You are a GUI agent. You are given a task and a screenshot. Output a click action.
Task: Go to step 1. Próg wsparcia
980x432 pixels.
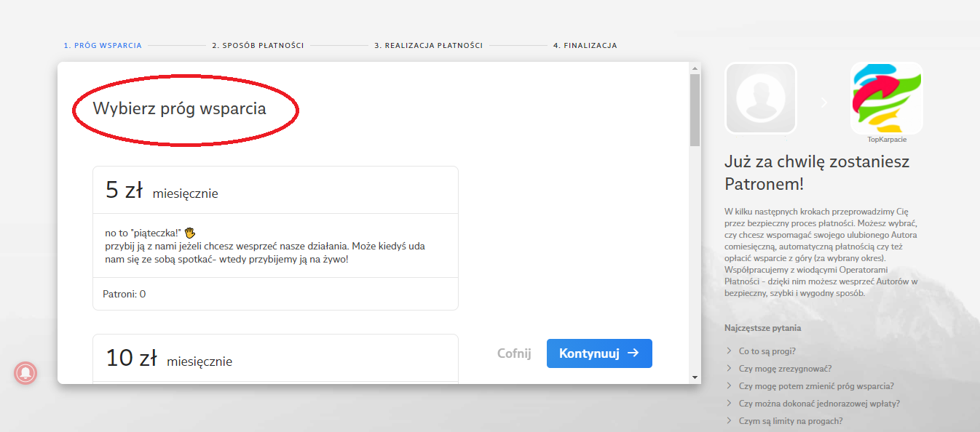103,45
